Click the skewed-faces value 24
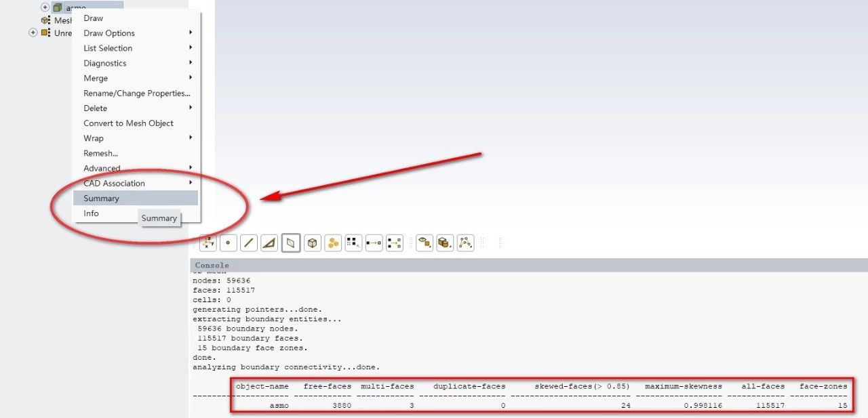Image resolution: width=868 pixels, height=418 pixels. tap(625, 405)
